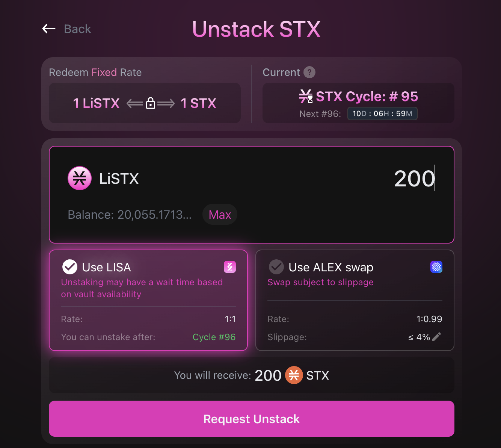
Task: Edit slippage with the pencil icon
Action: tap(436, 337)
